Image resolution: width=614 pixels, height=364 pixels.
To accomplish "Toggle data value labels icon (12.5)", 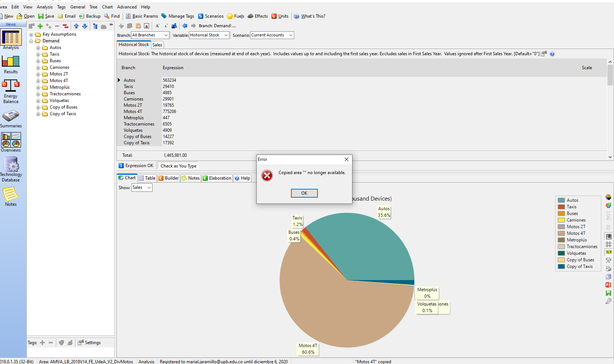I will [x=608, y=252].
